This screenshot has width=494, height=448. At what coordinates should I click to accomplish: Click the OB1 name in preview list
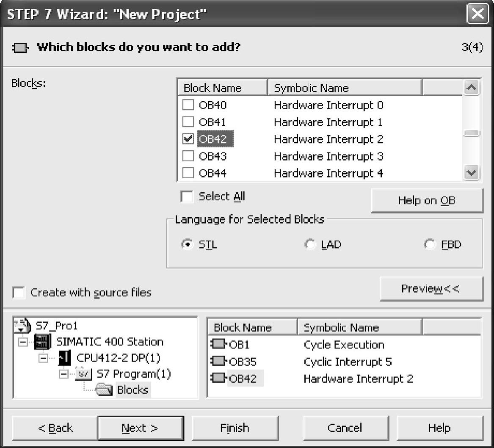click(239, 345)
